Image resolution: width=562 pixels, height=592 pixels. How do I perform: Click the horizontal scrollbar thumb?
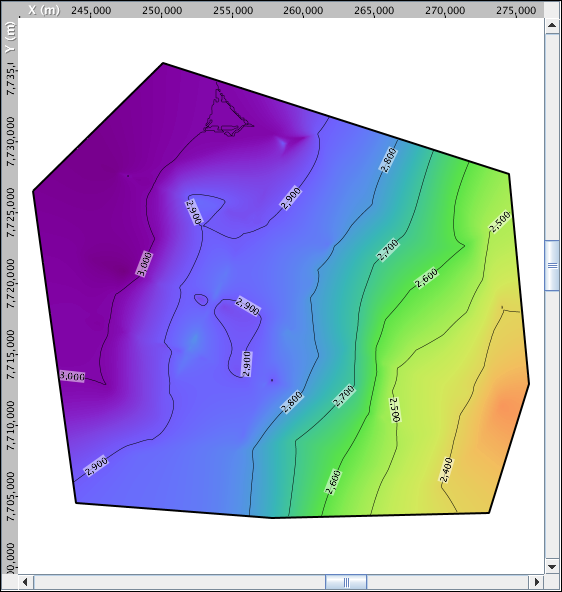pyautogui.click(x=346, y=582)
